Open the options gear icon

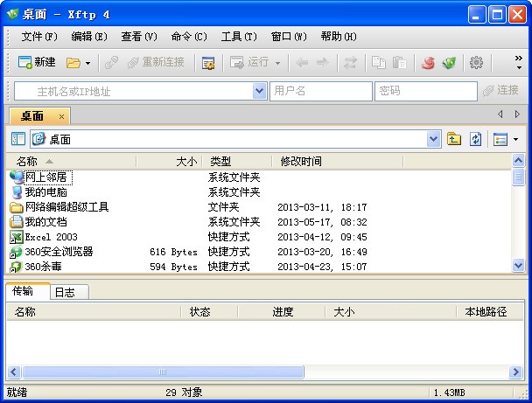(x=476, y=63)
